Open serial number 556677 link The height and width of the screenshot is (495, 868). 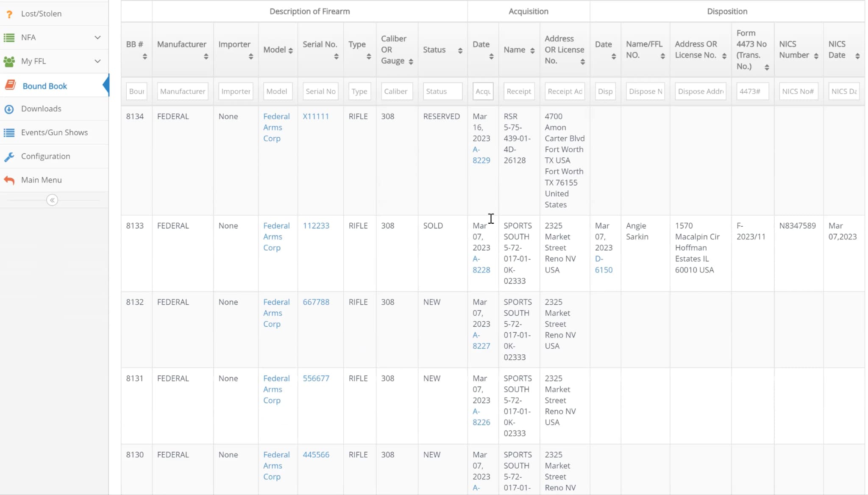click(316, 378)
